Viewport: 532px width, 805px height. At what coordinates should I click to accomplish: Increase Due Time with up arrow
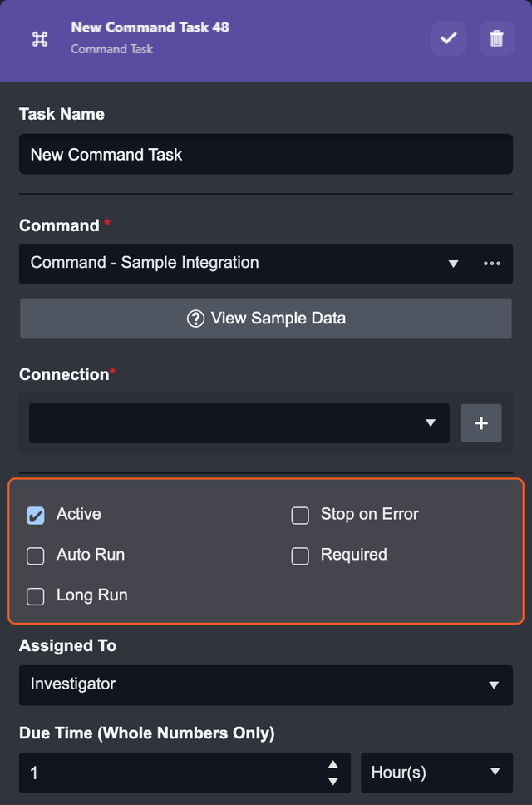pyautogui.click(x=333, y=764)
